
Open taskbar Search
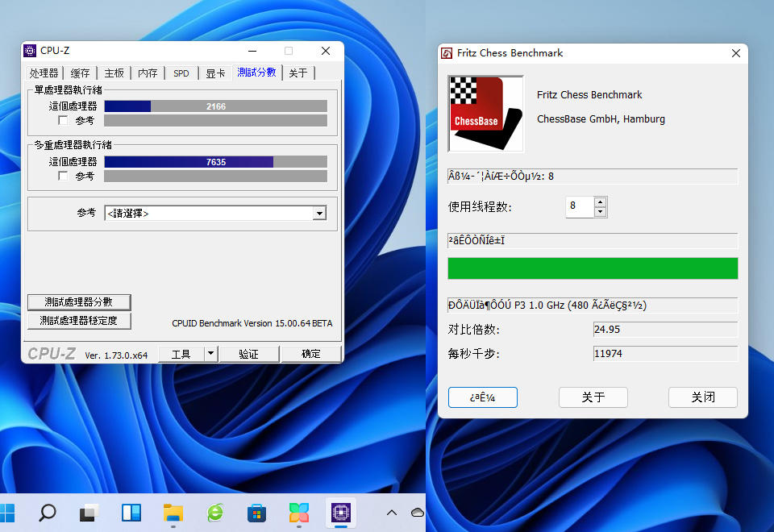[48, 513]
